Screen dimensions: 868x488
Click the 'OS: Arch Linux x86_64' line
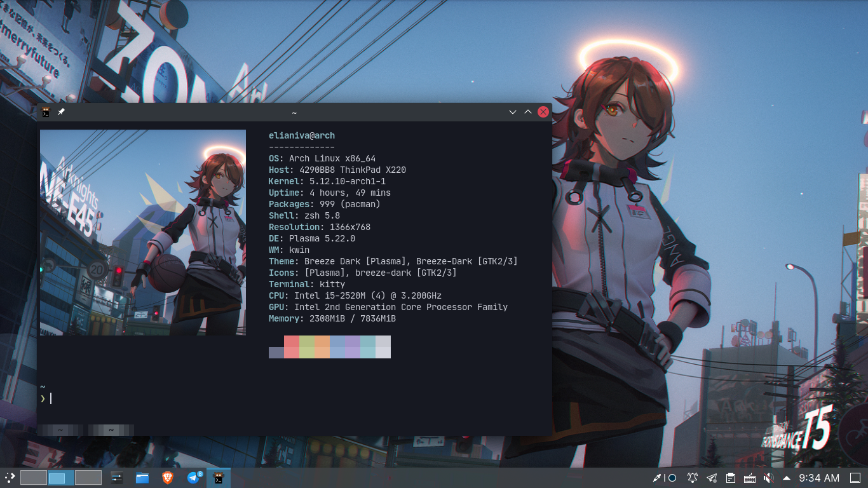tap(322, 158)
